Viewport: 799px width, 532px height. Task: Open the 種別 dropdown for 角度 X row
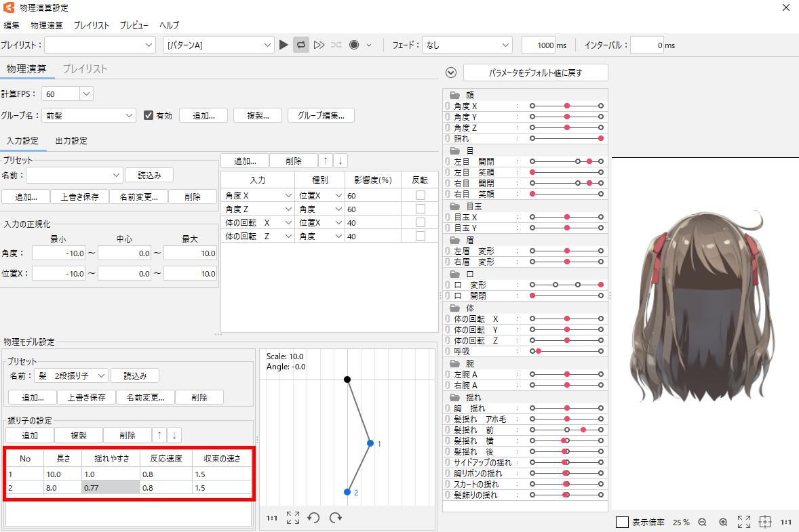pyautogui.click(x=320, y=195)
